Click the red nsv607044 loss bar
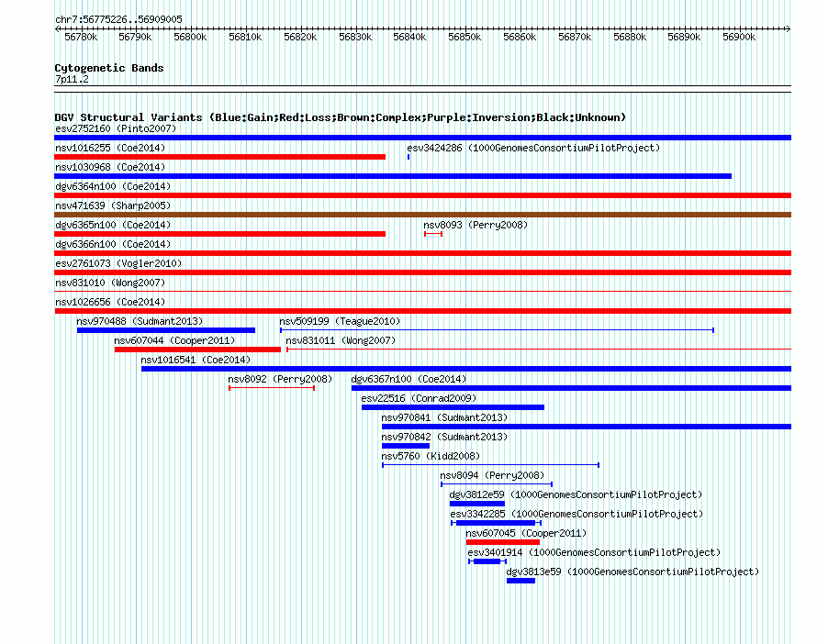 (x=197, y=350)
